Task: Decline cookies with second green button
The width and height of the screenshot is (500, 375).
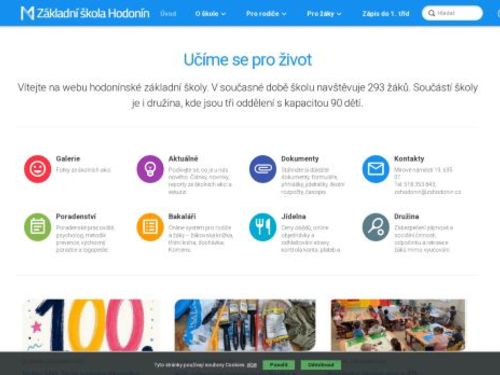Action: click(321, 365)
